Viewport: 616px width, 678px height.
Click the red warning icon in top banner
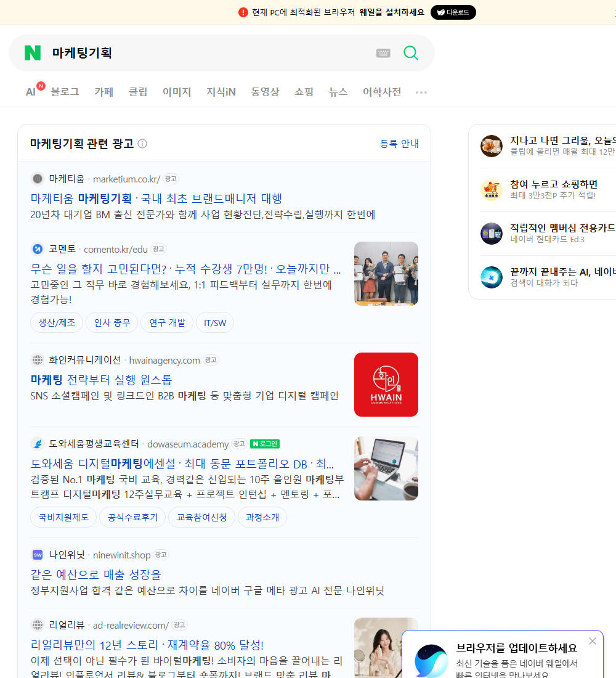pos(243,12)
